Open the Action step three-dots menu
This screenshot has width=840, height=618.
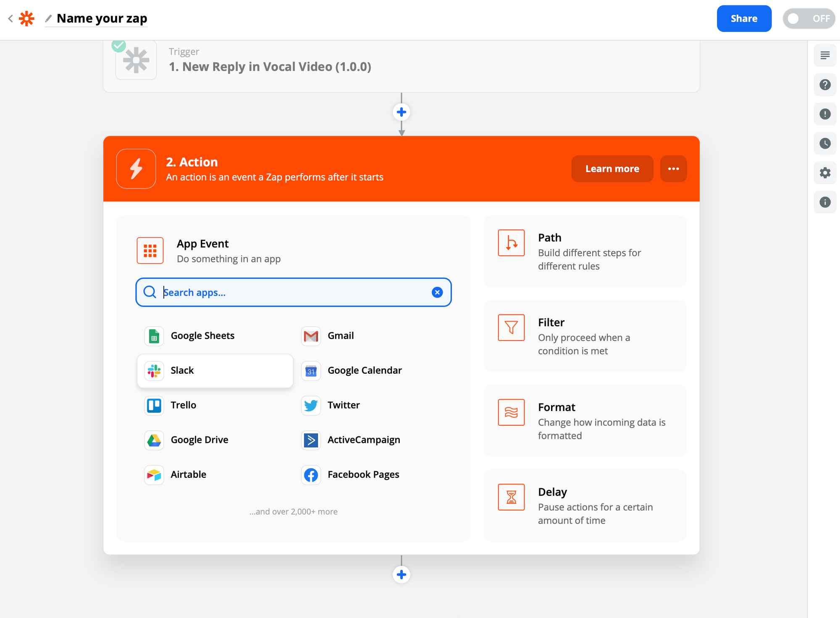(x=673, y=169)
